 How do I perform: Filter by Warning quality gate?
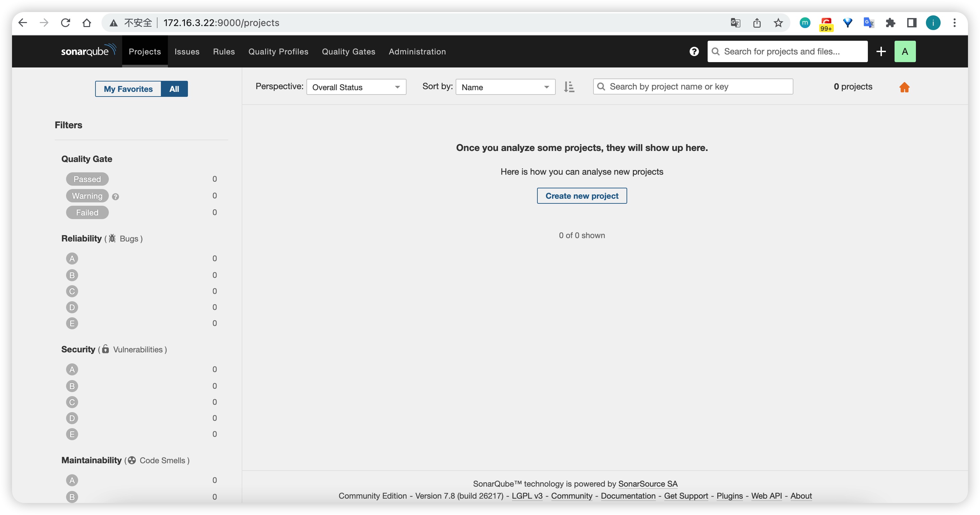[x=87, y=196]
